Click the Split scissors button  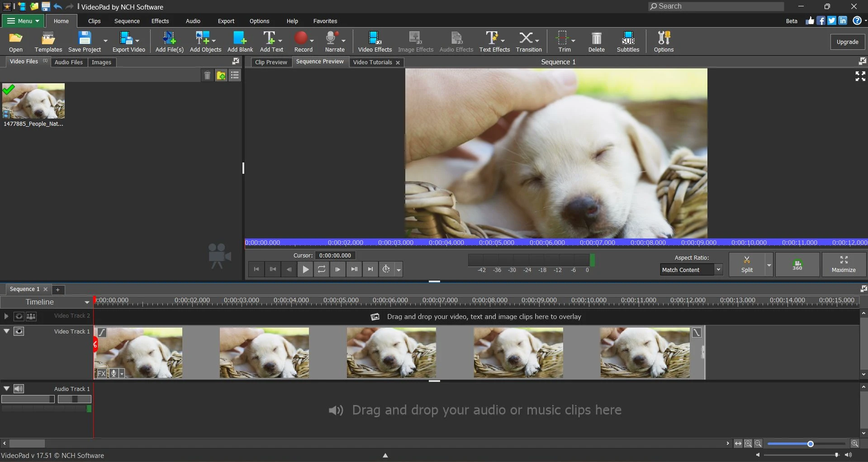click(747, 264)
